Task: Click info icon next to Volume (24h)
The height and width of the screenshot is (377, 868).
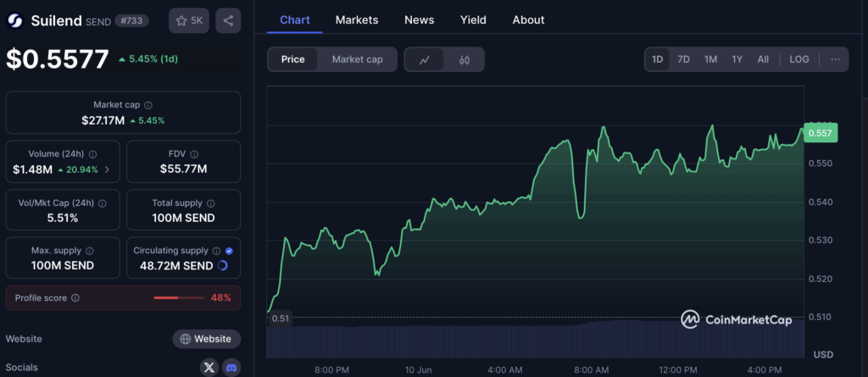Action: tap(92, 154)
